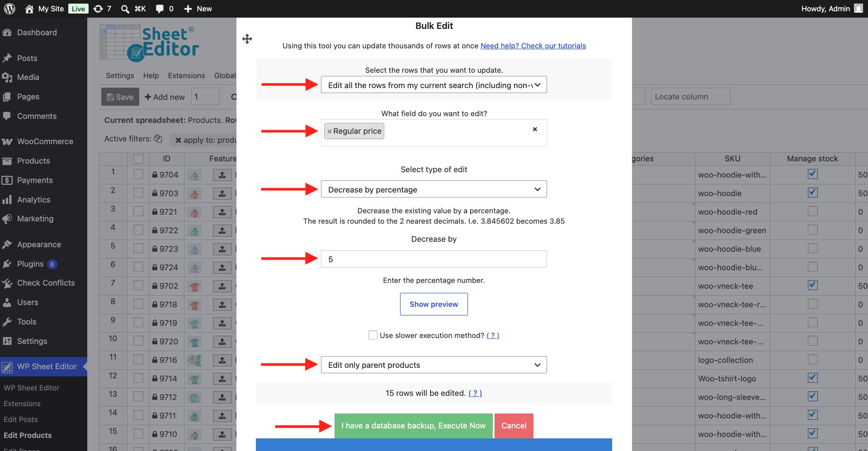Expand the Decrease by percentage dropdown
The height and width of the screenshot is (451, 868).
click(x=434, y=189)
